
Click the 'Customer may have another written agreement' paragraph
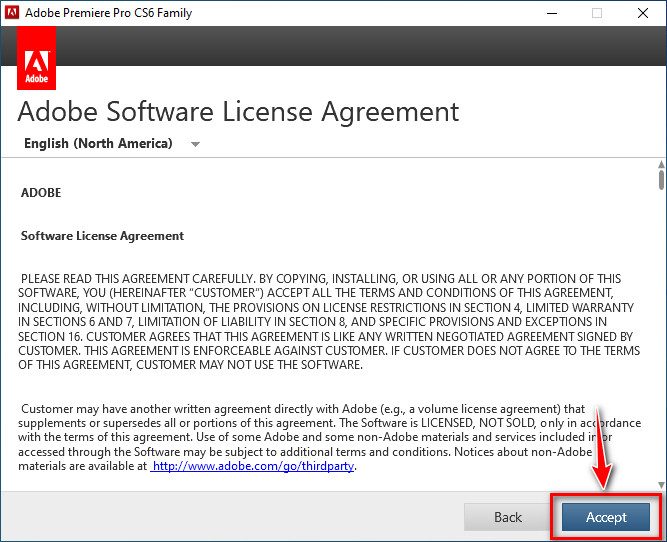329,437
